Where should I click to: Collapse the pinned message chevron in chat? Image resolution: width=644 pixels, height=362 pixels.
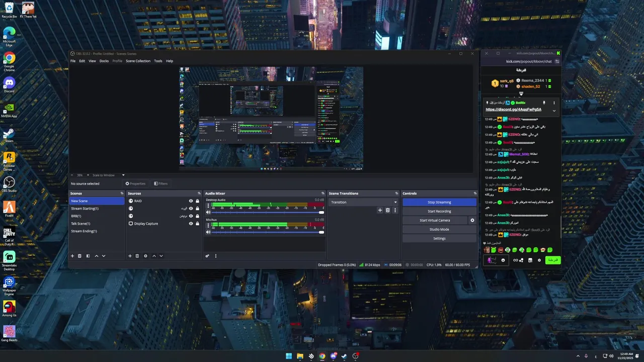(x=554, y=111)
